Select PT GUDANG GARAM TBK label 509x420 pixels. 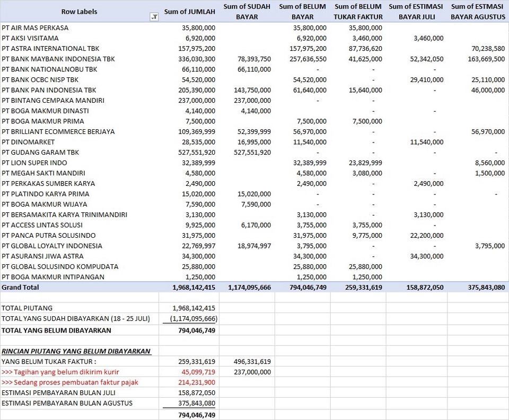40,153
